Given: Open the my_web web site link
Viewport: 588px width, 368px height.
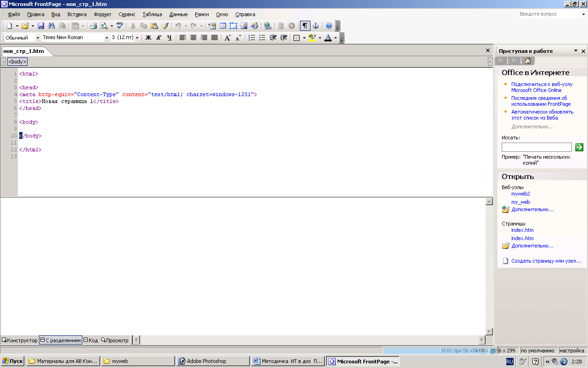Looking at the screenshot, I should [x=520, y=202].
